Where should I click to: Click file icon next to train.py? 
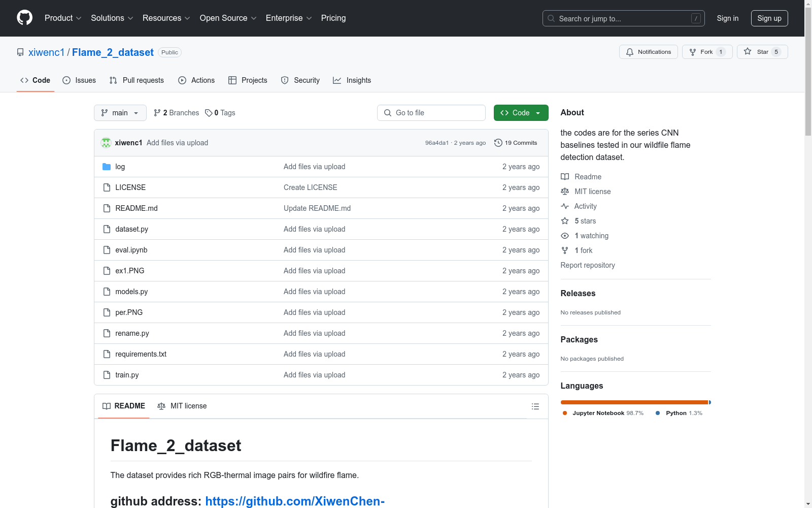click(x=107, y=375)
